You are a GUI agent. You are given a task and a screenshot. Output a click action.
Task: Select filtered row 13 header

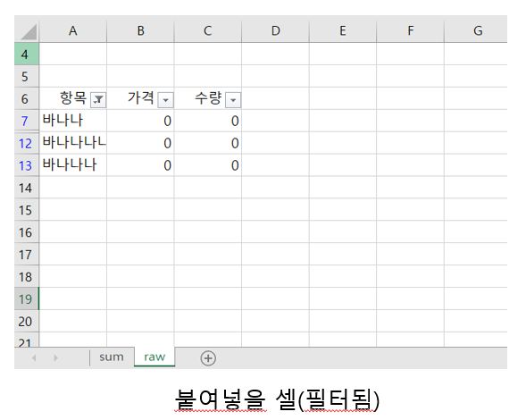coord(26,165)
